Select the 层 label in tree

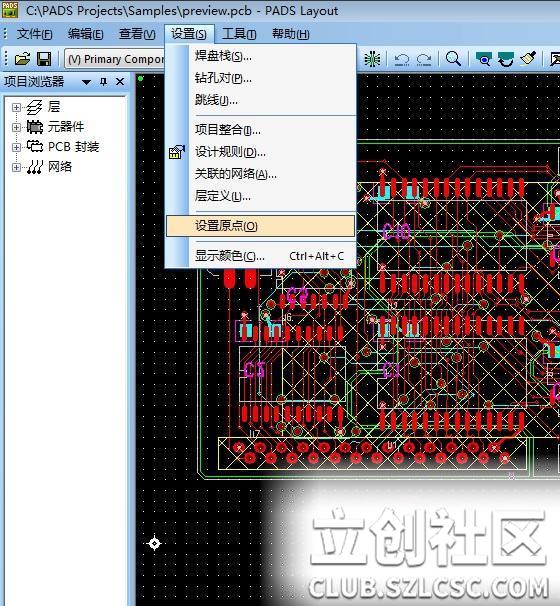[x=54, y=107]
